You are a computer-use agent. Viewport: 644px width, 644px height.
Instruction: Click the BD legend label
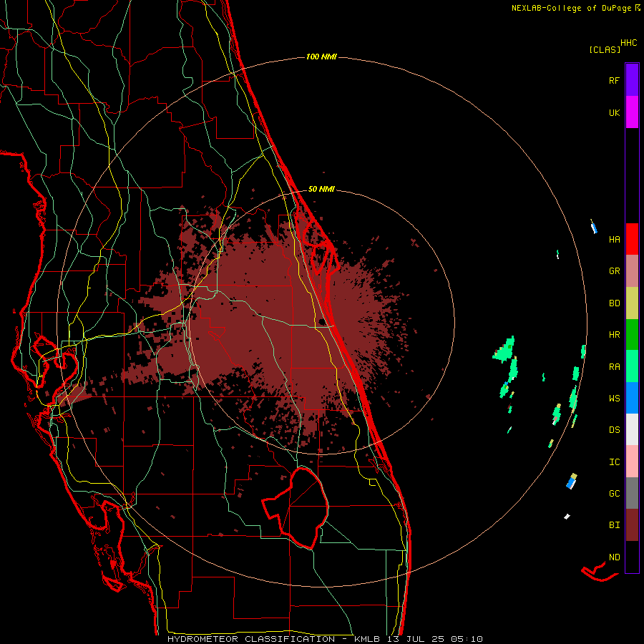tap(614, 303)
